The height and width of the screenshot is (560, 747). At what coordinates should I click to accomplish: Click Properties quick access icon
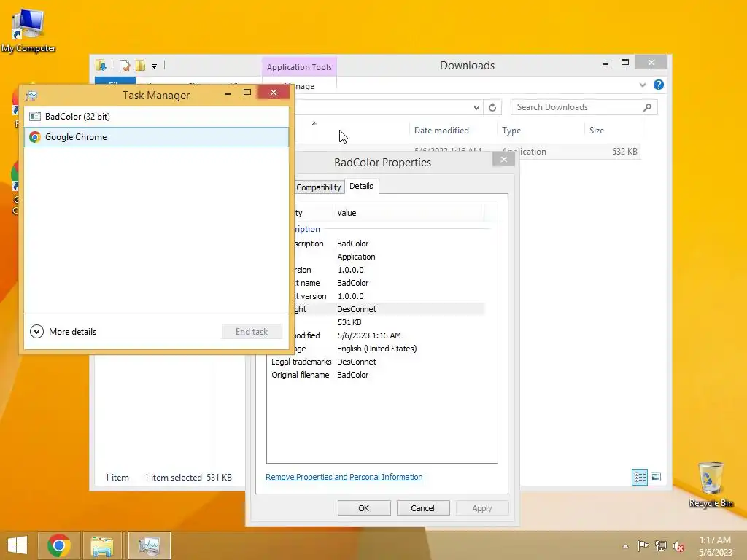(x=124, y=65)
